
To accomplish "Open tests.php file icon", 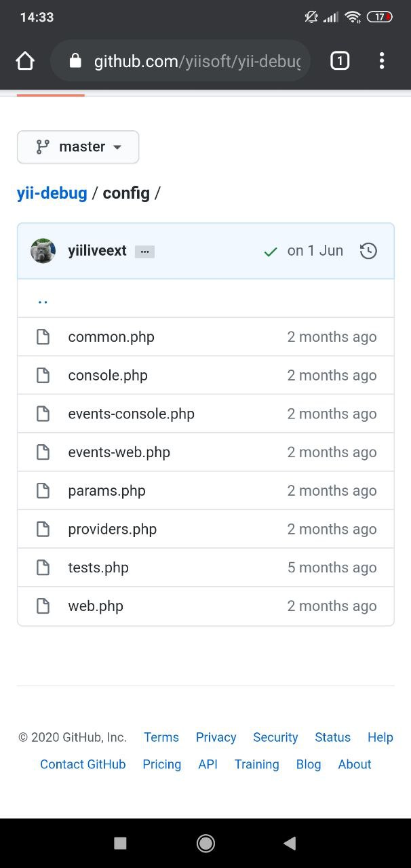I will tap(43, 568).
